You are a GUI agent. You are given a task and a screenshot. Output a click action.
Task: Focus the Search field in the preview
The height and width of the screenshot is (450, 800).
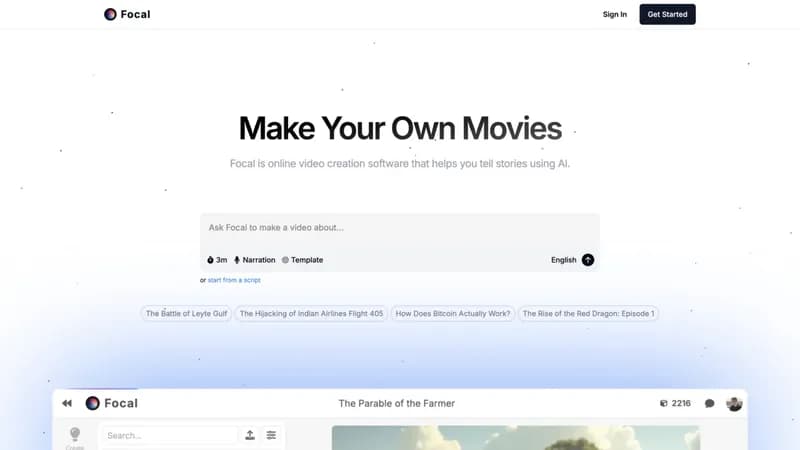170,435
